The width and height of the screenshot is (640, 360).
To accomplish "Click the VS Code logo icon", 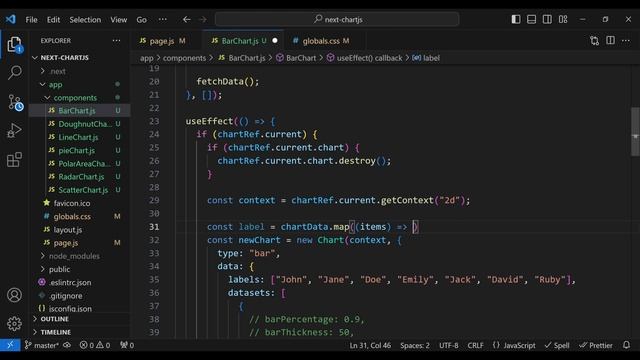I will pos(10,19).
